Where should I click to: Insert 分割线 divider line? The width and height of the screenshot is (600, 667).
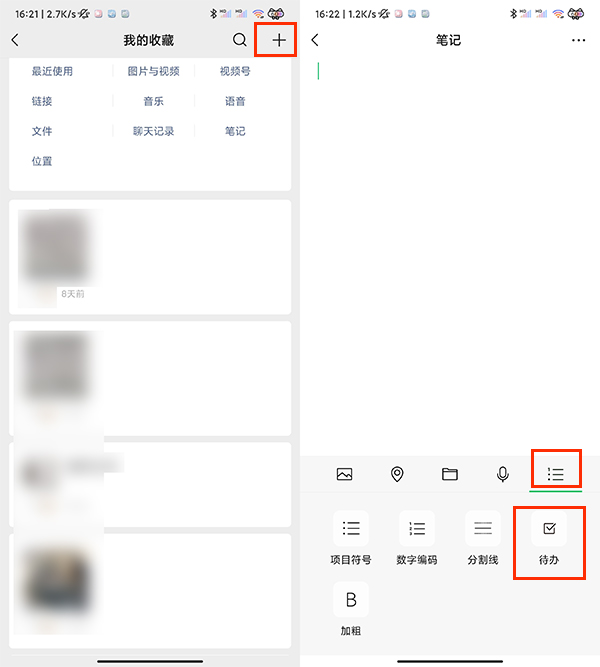[x=483, y=539]
